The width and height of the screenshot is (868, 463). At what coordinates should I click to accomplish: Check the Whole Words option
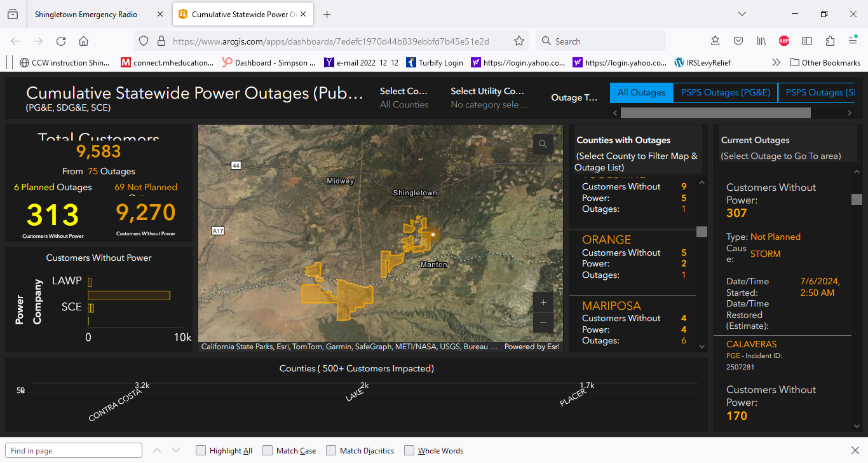(409, 451)
